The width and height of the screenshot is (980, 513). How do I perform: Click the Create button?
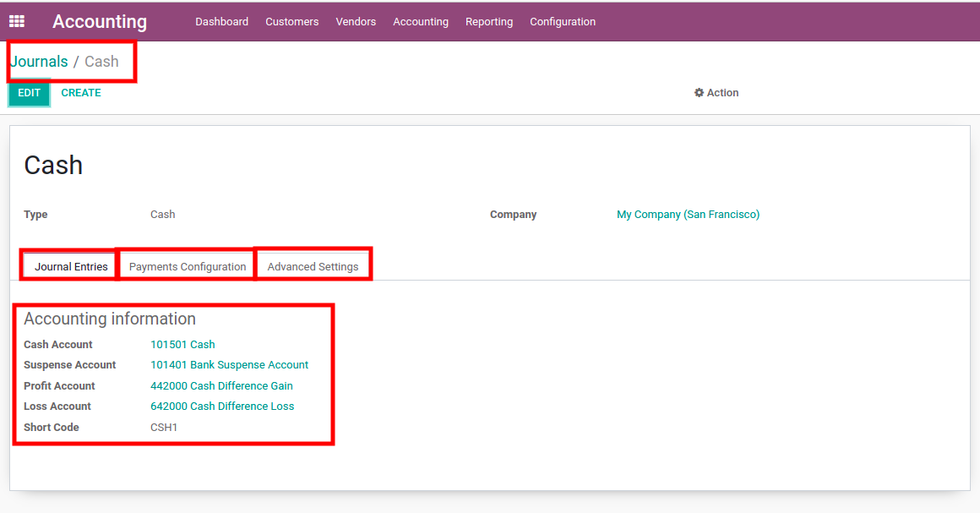pos(81,93)
